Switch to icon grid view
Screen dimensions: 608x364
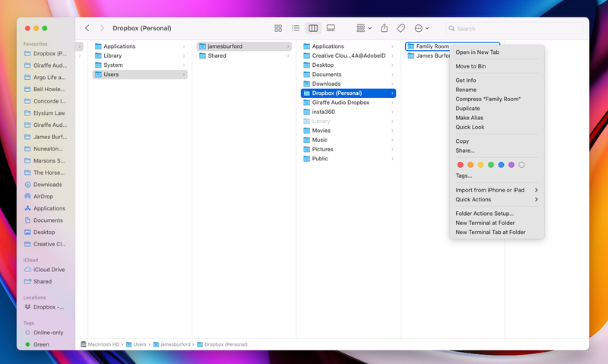pos(278,28)
